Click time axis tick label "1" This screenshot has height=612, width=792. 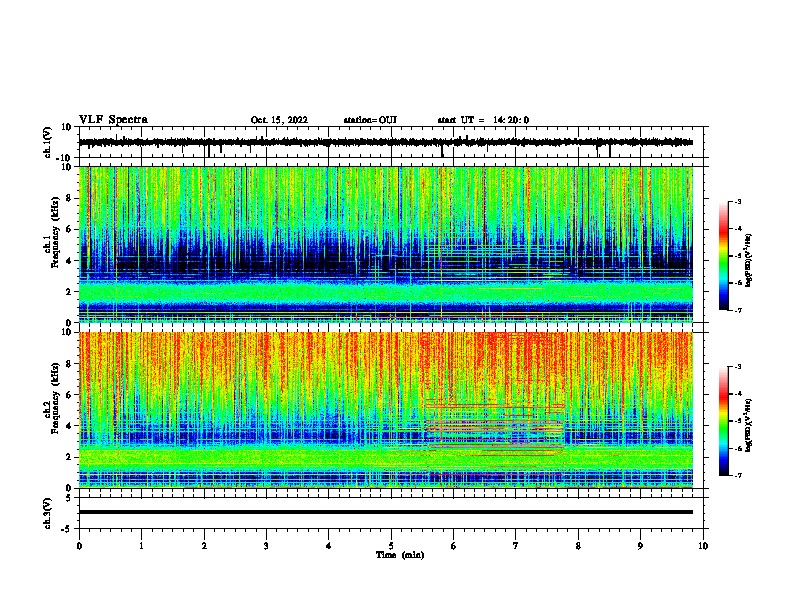[141, 546]
